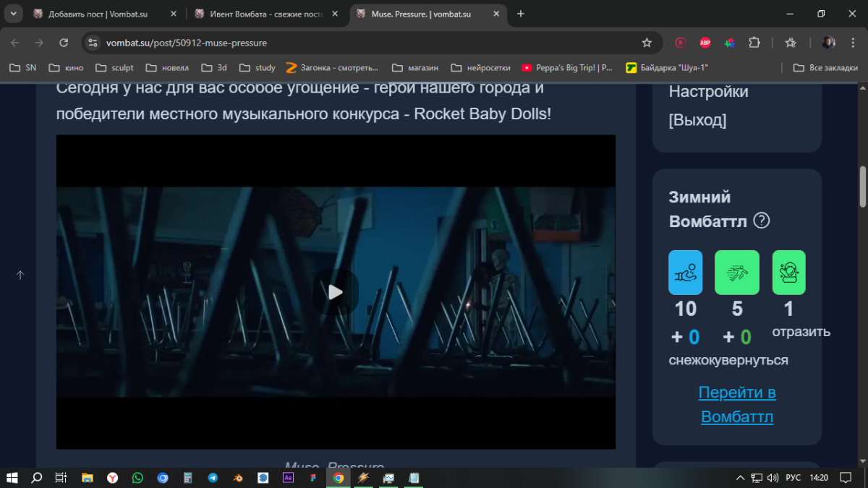Screen dimensions: 868x488
Task: Open WhatsApp from the taskbar
Action: click(137, 477)
